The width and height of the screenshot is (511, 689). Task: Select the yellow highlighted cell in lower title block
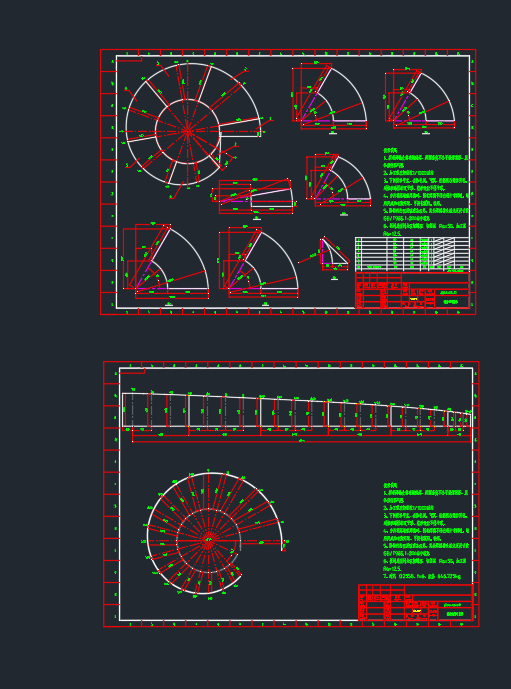[x=417, y=611]
